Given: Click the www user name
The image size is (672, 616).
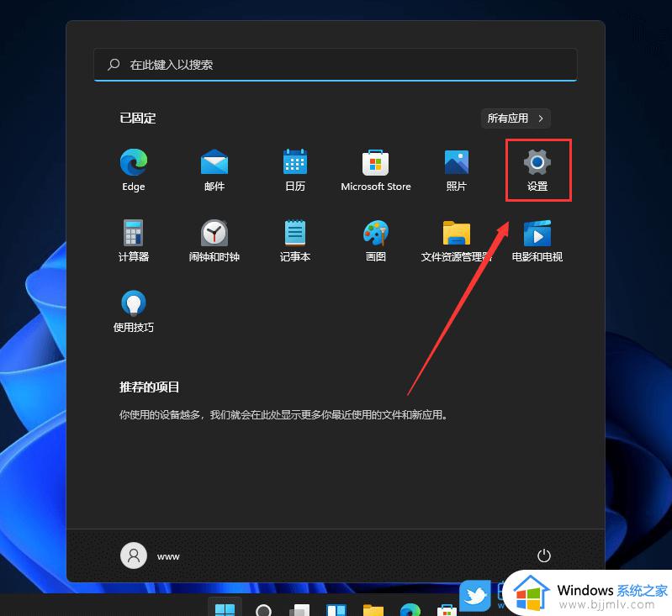Looking at the screenshot, I should click(168, 556).
